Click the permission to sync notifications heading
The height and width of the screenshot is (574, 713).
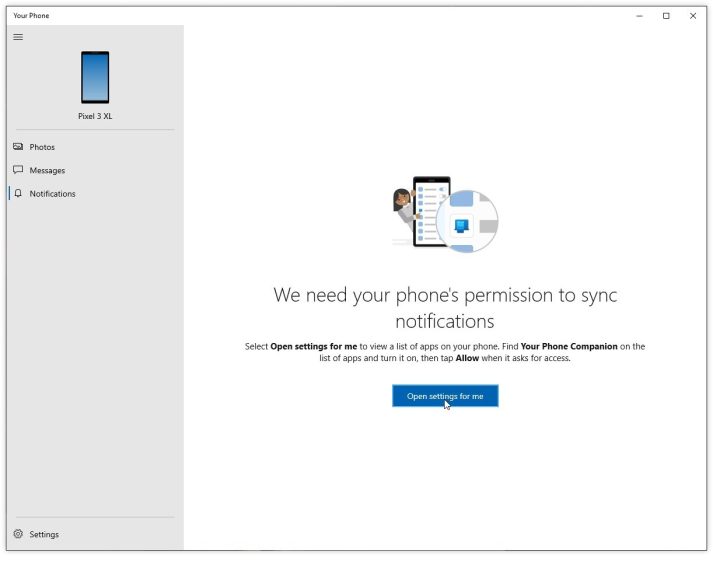pos(445,308)
